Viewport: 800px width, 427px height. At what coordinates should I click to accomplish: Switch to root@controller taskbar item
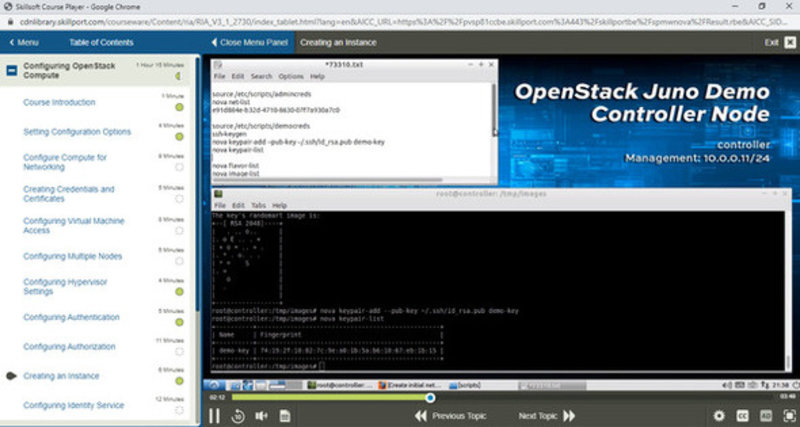pyautogui.click(x=340, y=385)
